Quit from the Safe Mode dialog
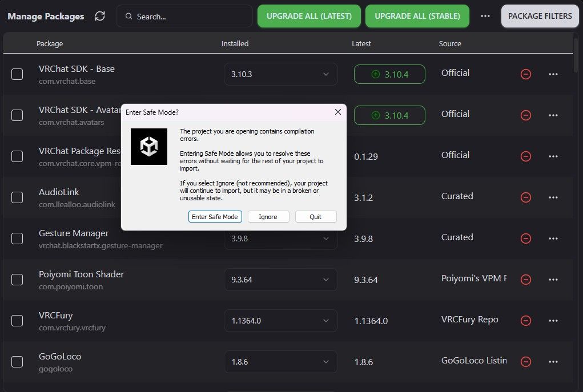The width and height of the screenshot is (583, 392). pyautogui.click(x=316, y=217)
